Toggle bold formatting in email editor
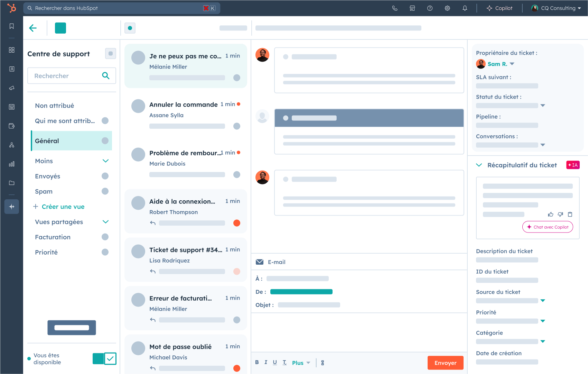The image size is (588, 374). click(x=257, y=362)
